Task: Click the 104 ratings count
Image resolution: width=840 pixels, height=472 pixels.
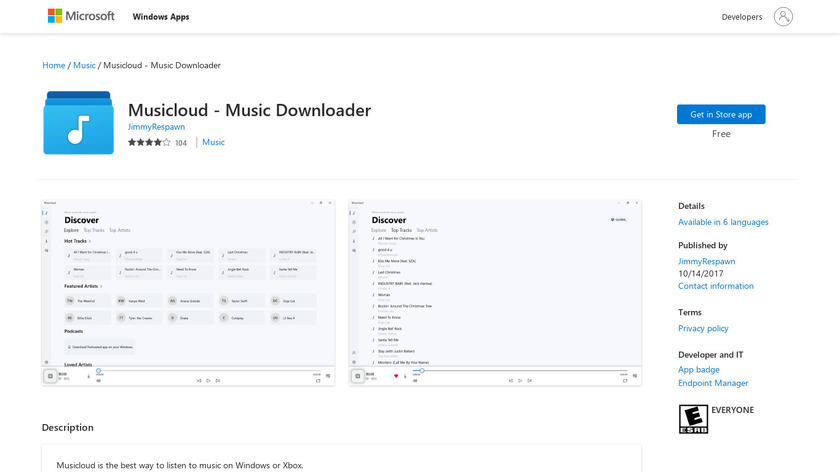Action: coord(181,143)
